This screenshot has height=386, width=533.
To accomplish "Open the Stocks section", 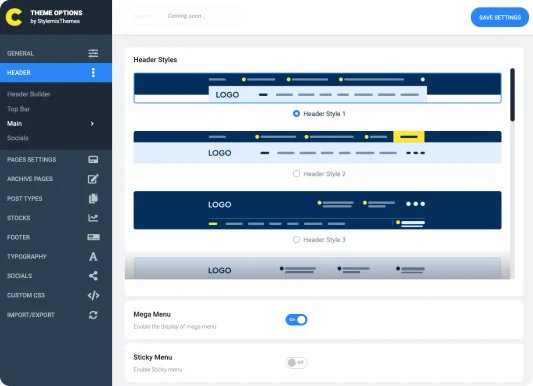I will tap(56, 218).
